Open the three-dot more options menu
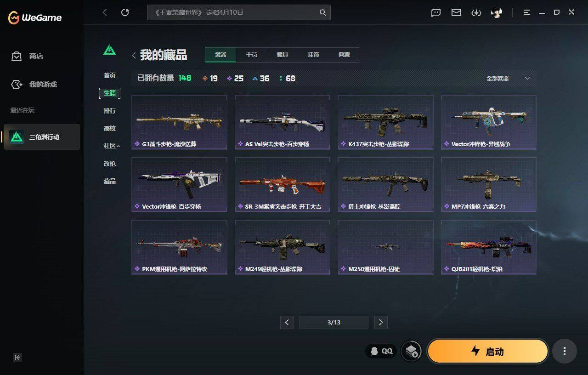This screenshot has width=588, height=375. [564, 352]
